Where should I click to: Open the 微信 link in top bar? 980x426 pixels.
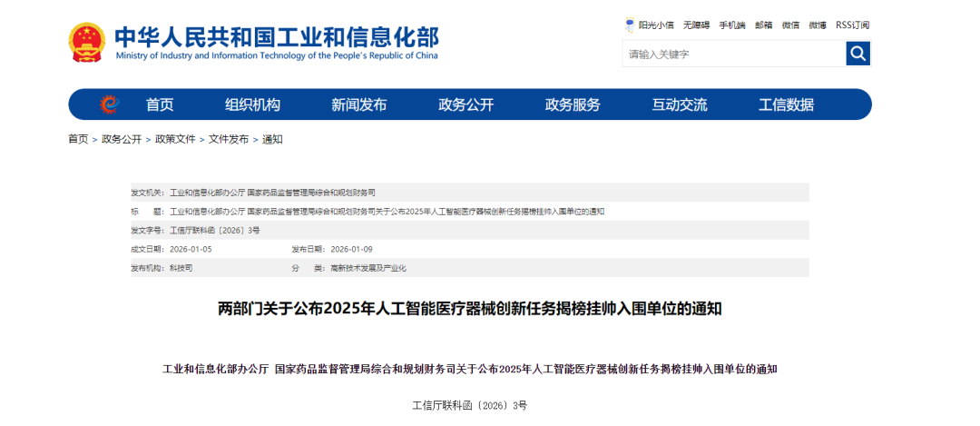[791, 25]
